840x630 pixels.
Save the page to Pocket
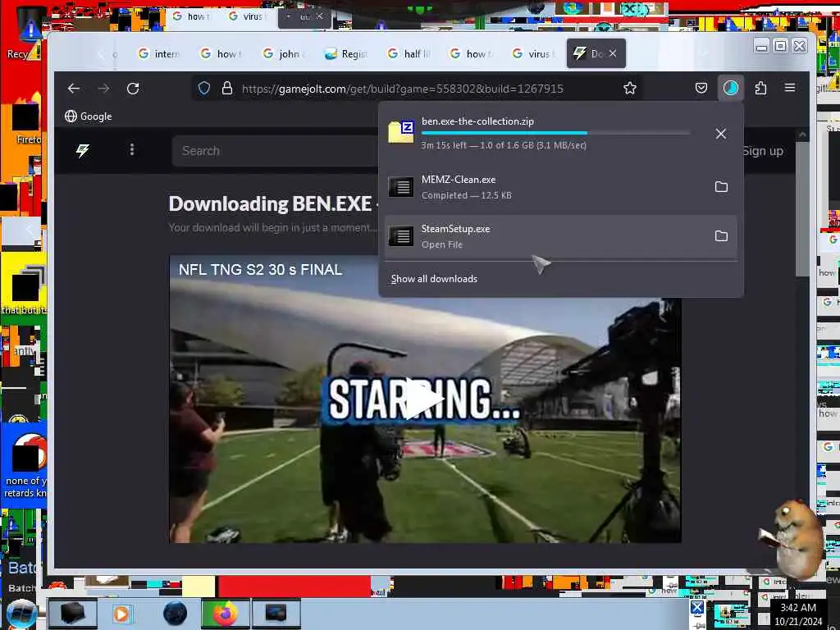701,88
